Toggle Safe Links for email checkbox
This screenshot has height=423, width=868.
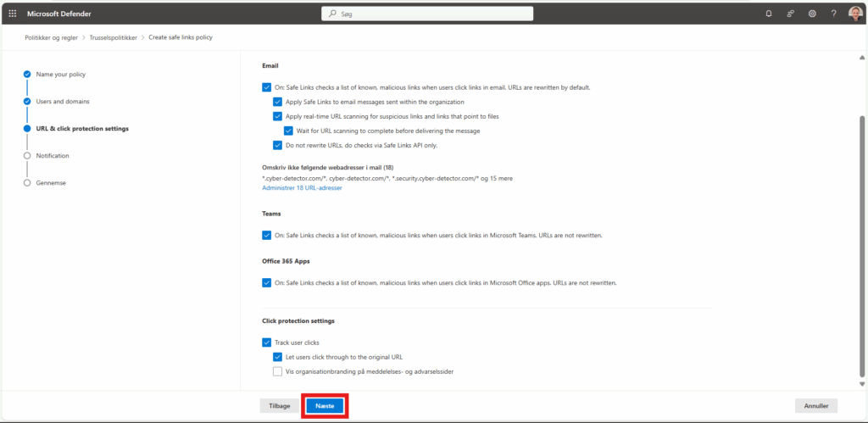tap(267, 87)
